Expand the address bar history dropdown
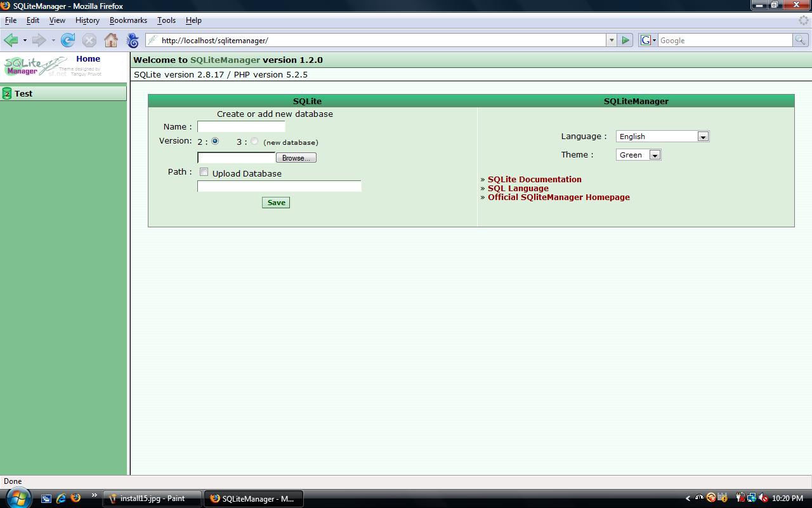Viewport: 812px width, 508px height. (612, 40)
